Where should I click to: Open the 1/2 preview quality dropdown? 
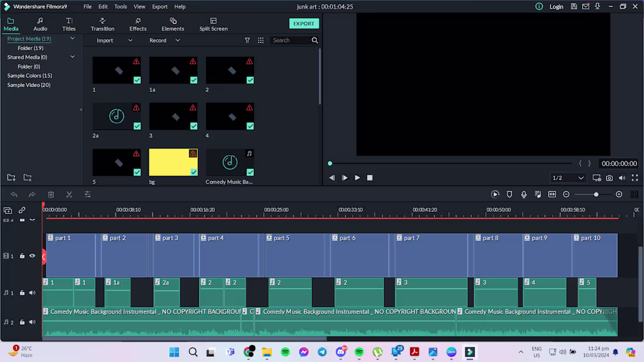click(x=568, y=178)
